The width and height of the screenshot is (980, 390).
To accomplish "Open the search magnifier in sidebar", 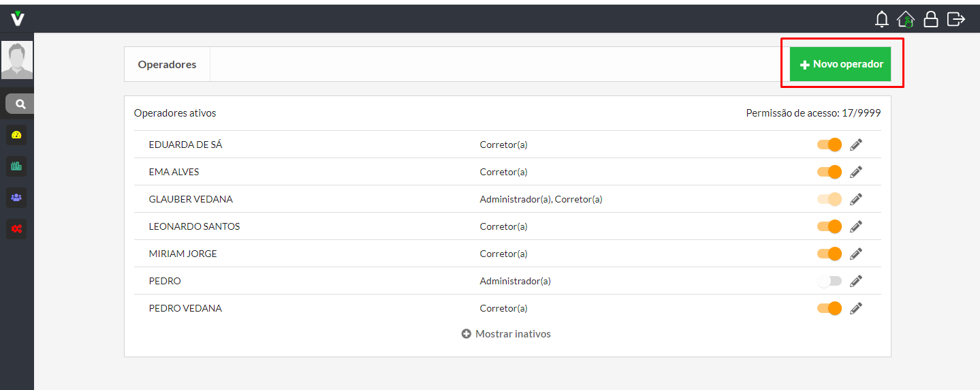I will point(20,104).
